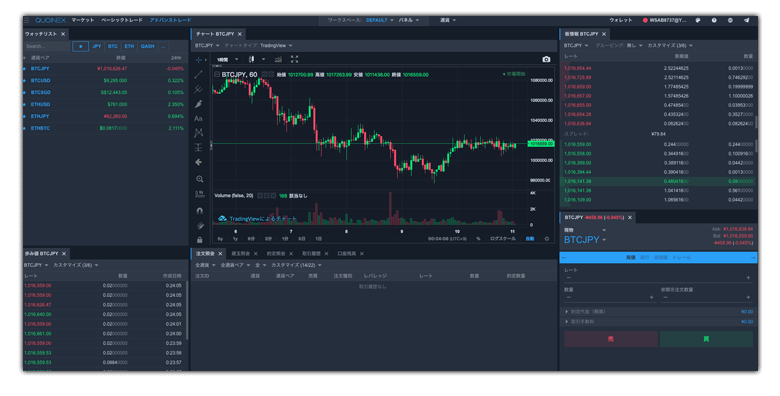The height and width of the screenshot is (396, 780).
Task: Open the Market menu in top bar
Action: pyautogui.click(x=83, y=20)
